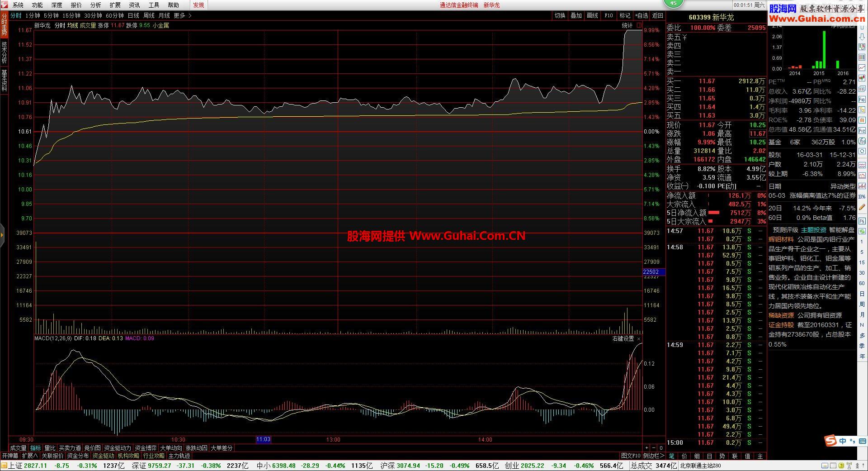The image size is (868, 471).
Task: Click the 叠加 overlay button
Action: tap(576, 15)
